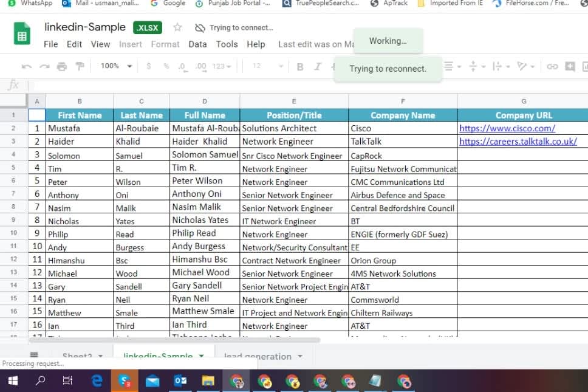Click the Insert link icon
The width and height of the screenshot is (588, 392).
click(552, 67)
